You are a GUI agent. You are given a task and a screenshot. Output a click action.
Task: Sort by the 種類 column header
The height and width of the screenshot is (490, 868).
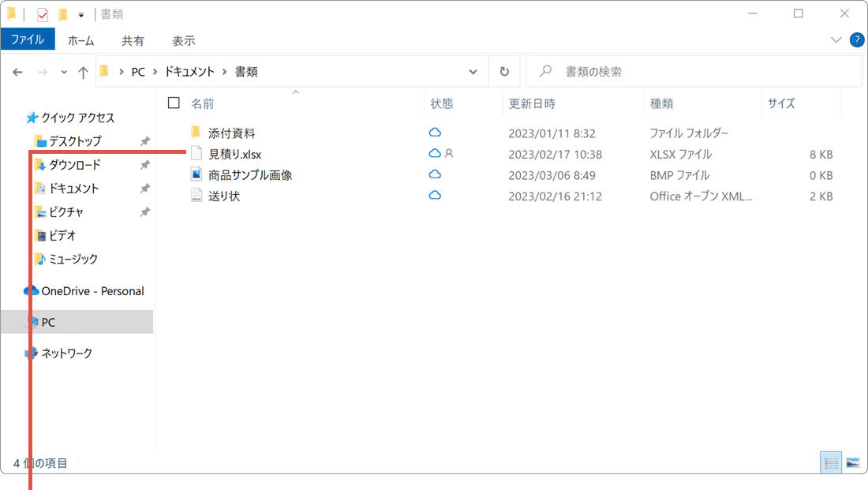pyautogui.click(x=661, y=103)
